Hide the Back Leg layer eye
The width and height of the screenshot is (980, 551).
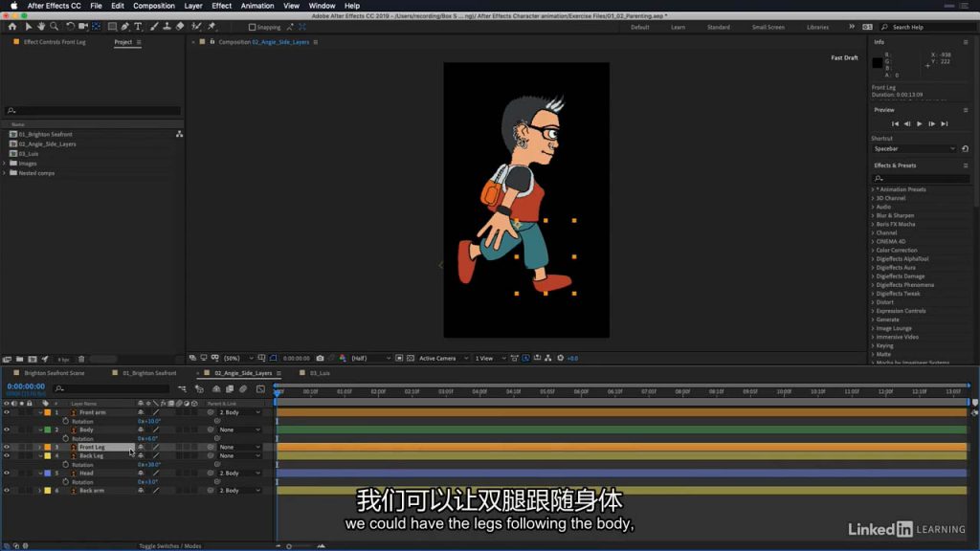tap(7, 456)
